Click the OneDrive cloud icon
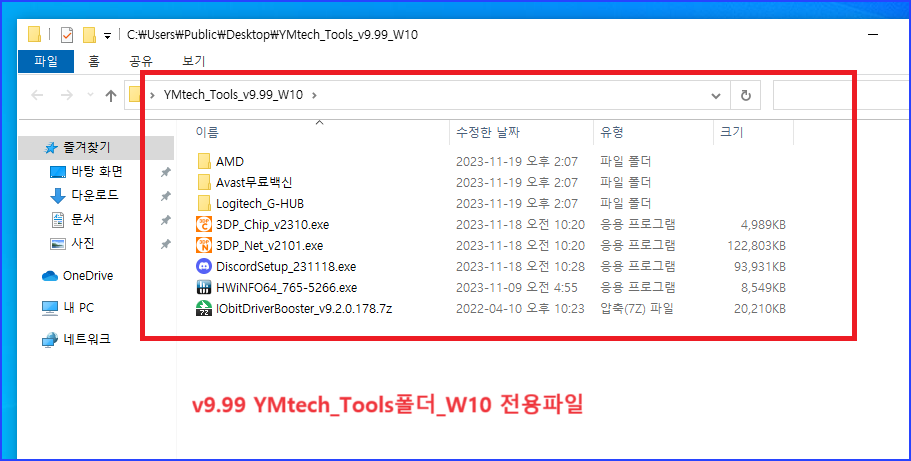The image size is (911, 461). coord(50,276)
